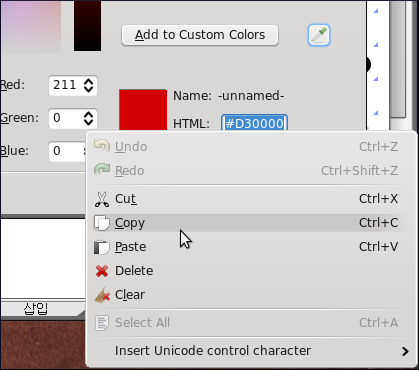Choose Paste from the context menu

250,247
